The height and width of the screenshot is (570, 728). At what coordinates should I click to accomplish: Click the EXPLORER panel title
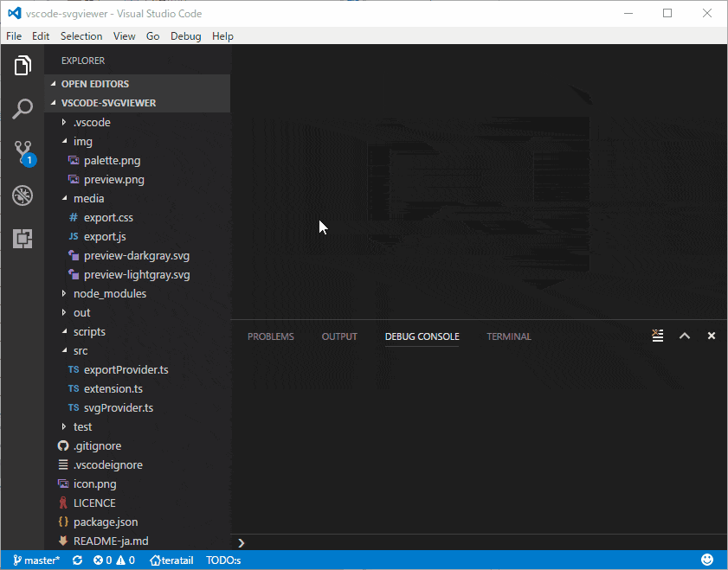pyautogui.click(x=83, y=61)
